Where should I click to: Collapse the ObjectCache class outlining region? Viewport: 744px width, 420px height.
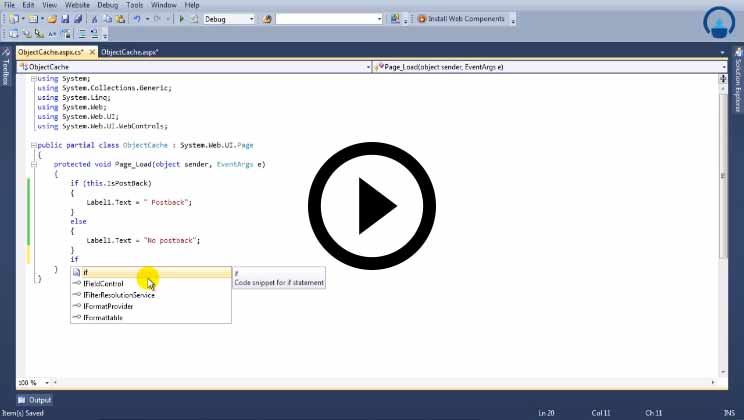33,145
